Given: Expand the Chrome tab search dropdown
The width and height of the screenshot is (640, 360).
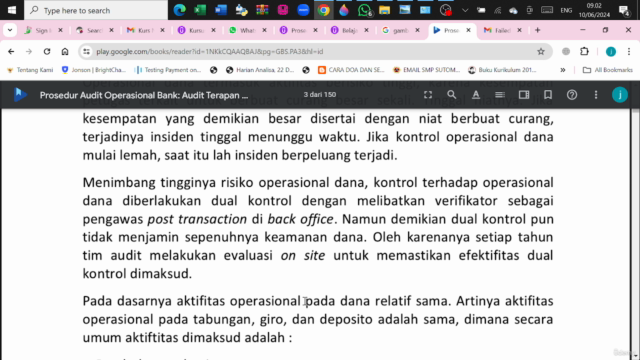Looking at the screenshot, I should [x=10, y=30].
